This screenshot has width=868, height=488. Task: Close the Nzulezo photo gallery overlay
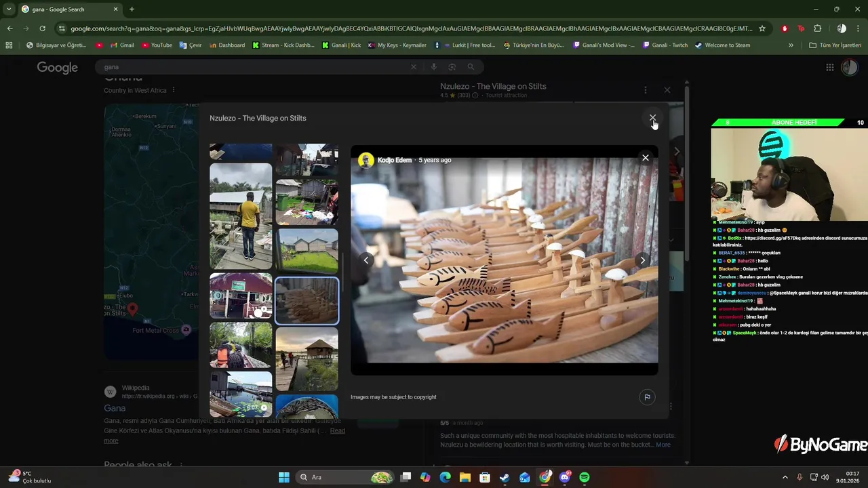coord(652,118)
